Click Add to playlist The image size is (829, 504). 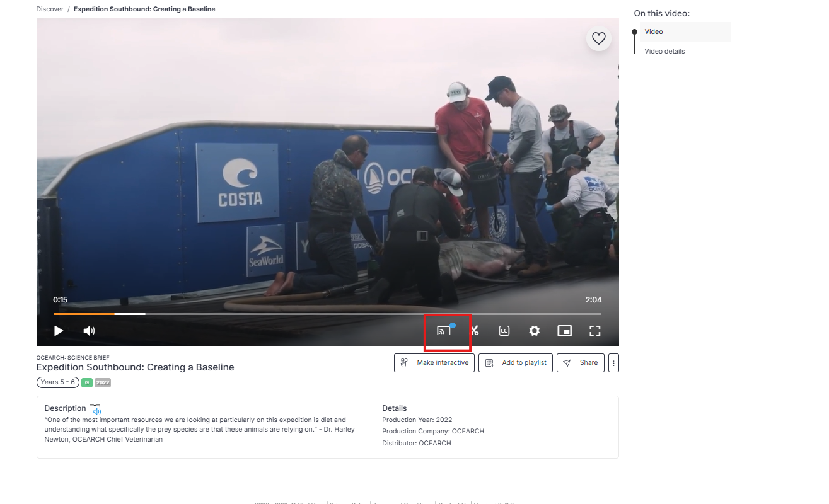coord(516,363)
